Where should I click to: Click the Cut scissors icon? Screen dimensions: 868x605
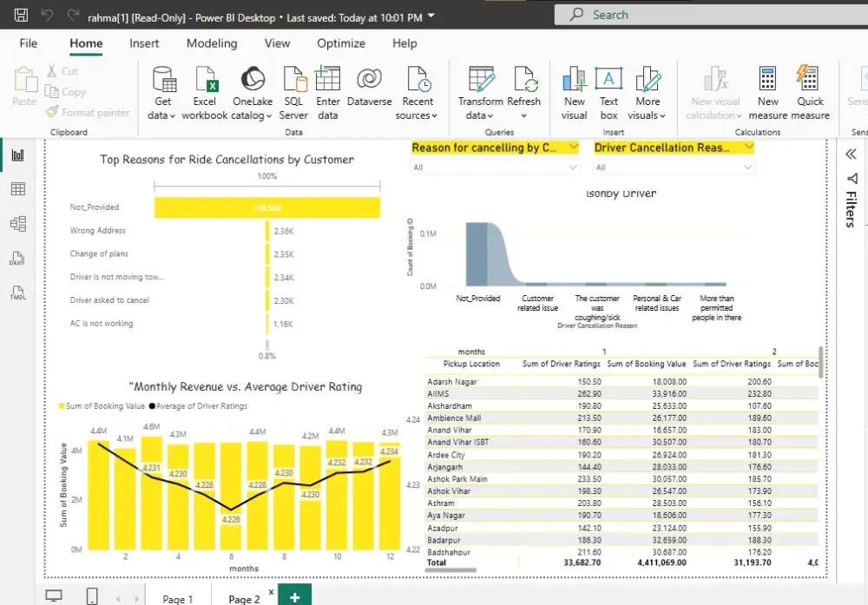click(51, 71)
